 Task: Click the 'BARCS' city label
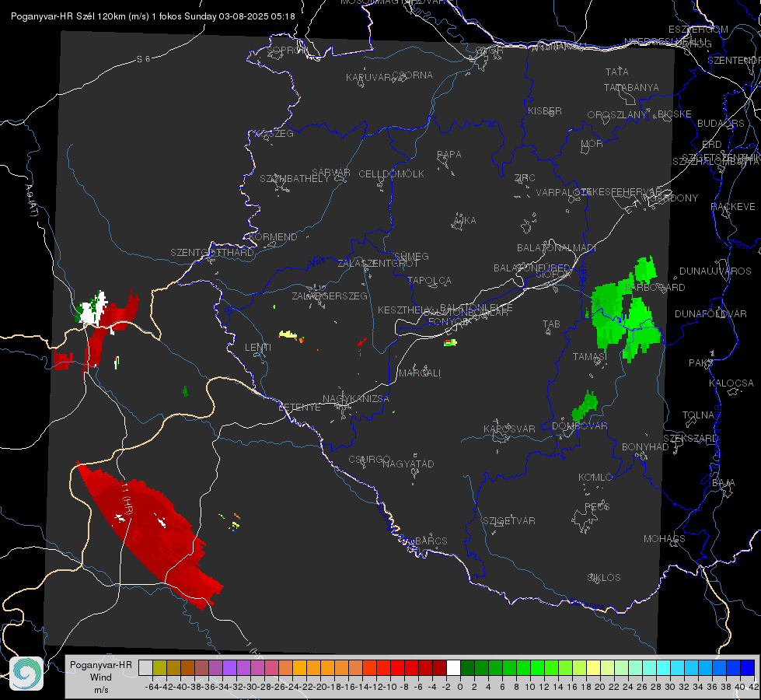point(431,541)
